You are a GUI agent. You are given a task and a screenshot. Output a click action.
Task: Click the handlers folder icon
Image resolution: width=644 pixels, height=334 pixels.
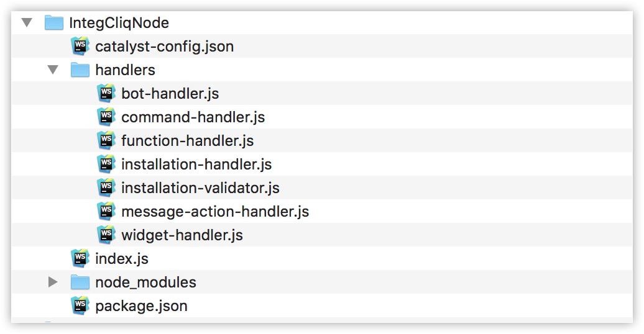[x=80, y=70]
